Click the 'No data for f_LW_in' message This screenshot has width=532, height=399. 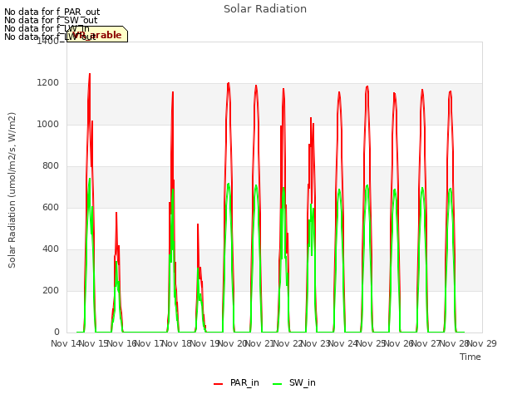47,28
